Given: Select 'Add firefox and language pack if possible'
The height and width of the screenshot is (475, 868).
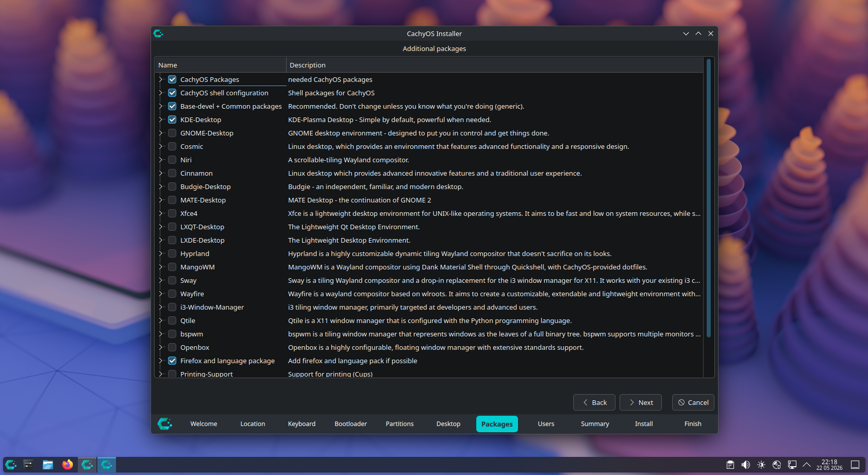Looking at the screenshot, I should 353,361.
